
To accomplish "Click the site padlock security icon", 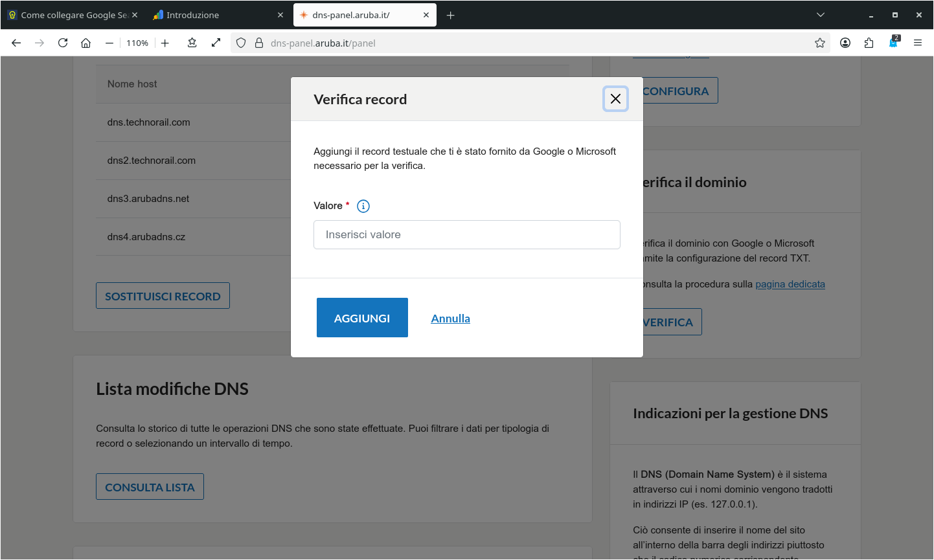I will click(x=259, y=43).
